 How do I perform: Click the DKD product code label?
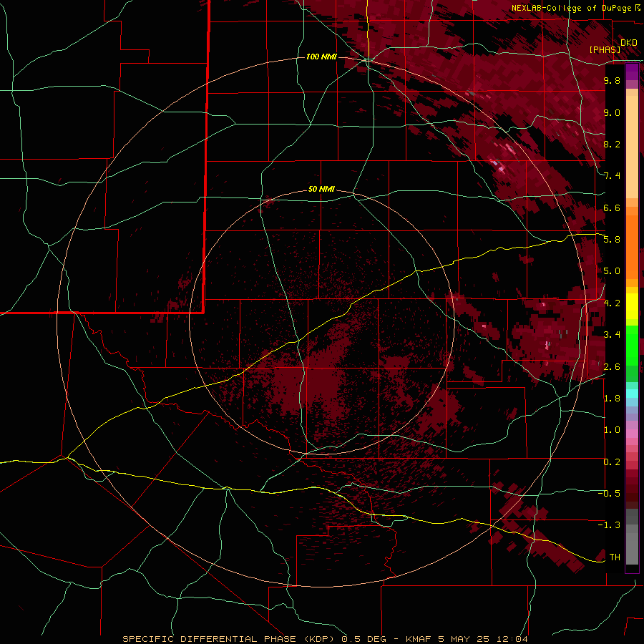pyautogui.click(x=629, y=42)
